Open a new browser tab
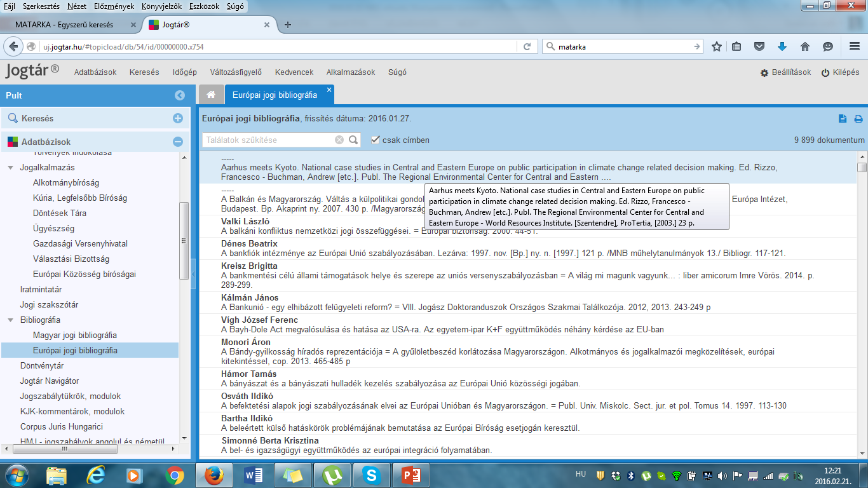The width and height of the screenshot is (868, 488). 288,25
